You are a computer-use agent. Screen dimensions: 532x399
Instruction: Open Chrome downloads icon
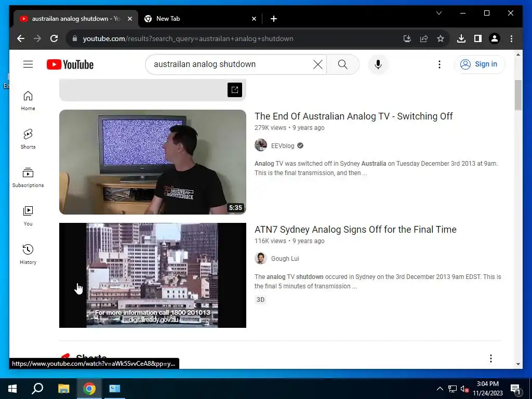tap(461, 38)
